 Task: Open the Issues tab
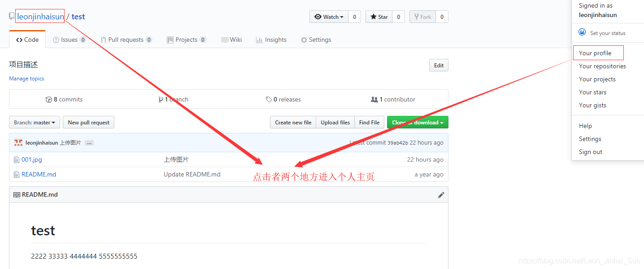click(70, 40)
